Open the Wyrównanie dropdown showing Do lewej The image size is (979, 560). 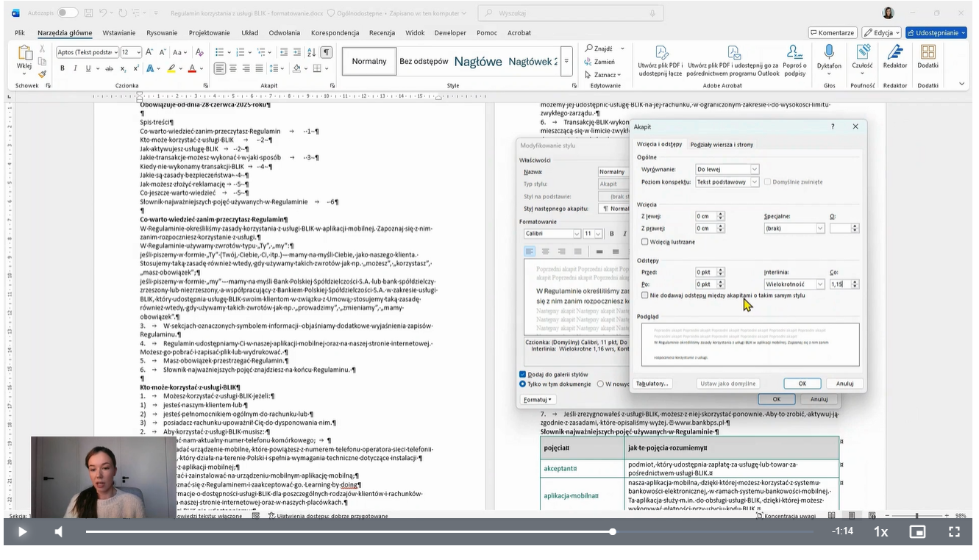point(728,169)
